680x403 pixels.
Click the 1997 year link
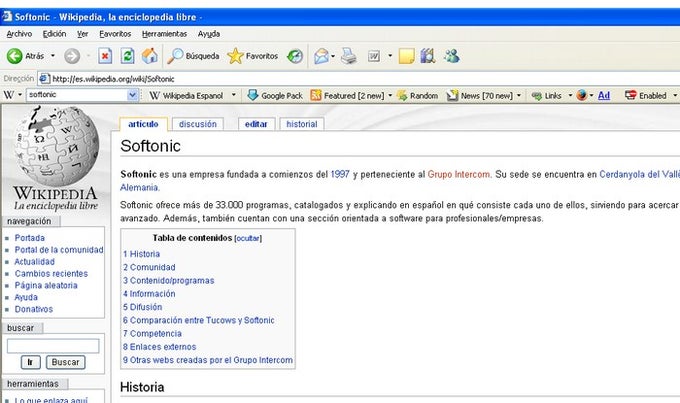tap(340, 174)
